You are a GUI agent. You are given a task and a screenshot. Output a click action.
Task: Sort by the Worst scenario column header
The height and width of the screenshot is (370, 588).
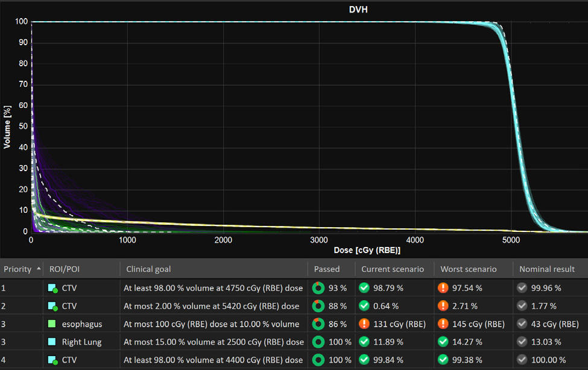(x=469, y=269)
